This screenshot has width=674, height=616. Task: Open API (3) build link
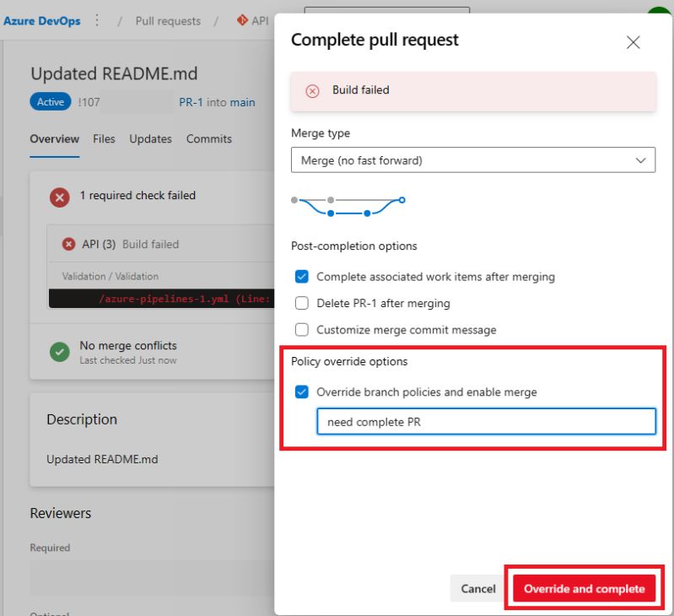pyautogui.click(x=99, y=244)
